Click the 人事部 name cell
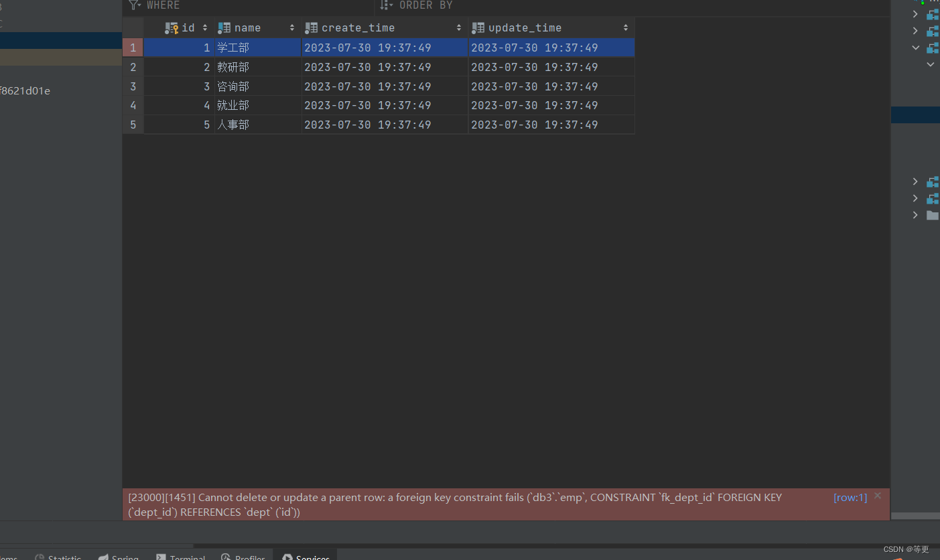Screen dimensions: 940x560 click(x=257, y=125)
